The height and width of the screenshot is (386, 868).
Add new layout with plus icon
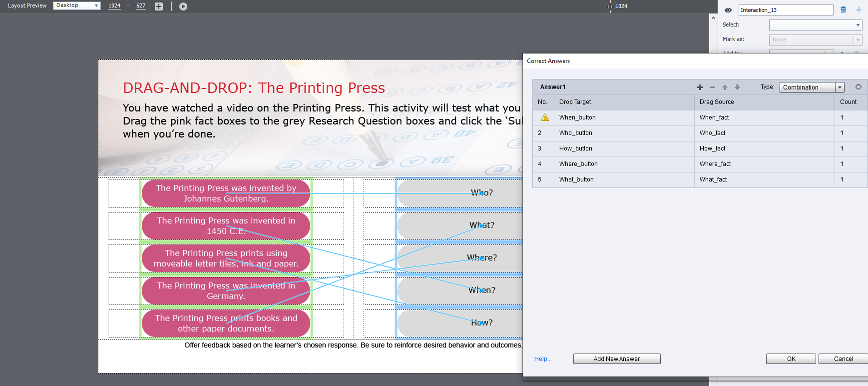coord(159,6)
